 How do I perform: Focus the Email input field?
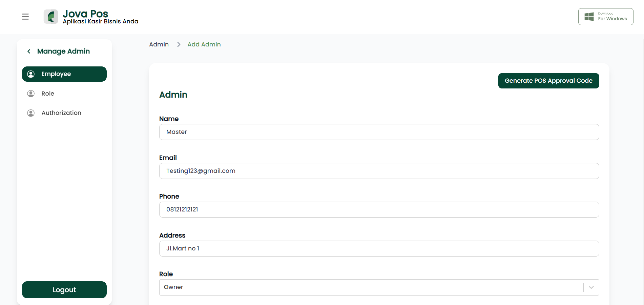[x=379, y=171]
